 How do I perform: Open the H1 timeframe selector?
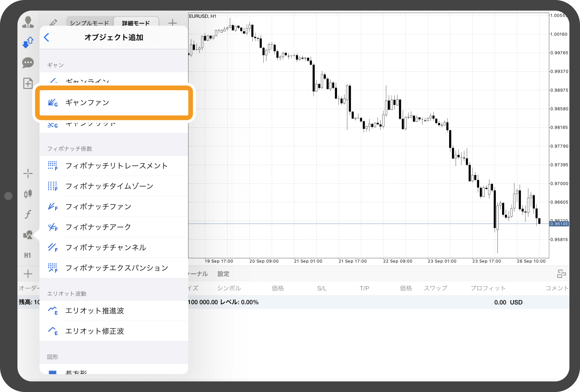28,255
